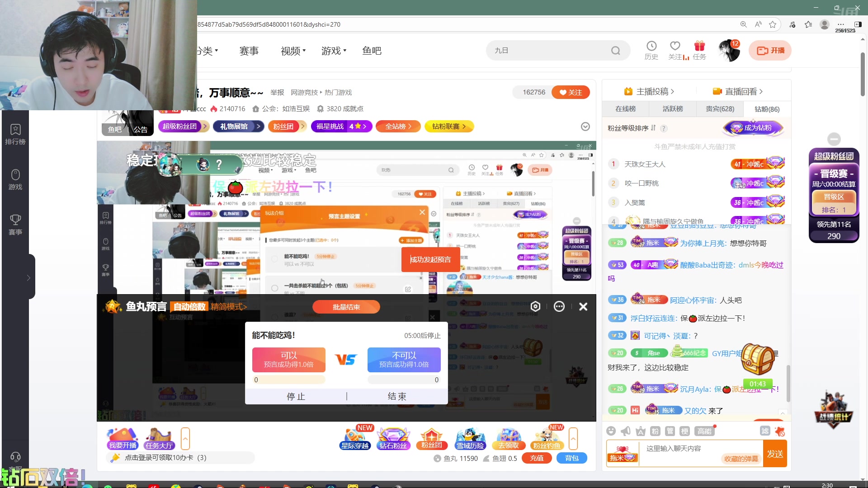The width and height of the screenshot is (868, 488).
Task: Switch to the 活跃榜 tab
Action: click(673, 109)
